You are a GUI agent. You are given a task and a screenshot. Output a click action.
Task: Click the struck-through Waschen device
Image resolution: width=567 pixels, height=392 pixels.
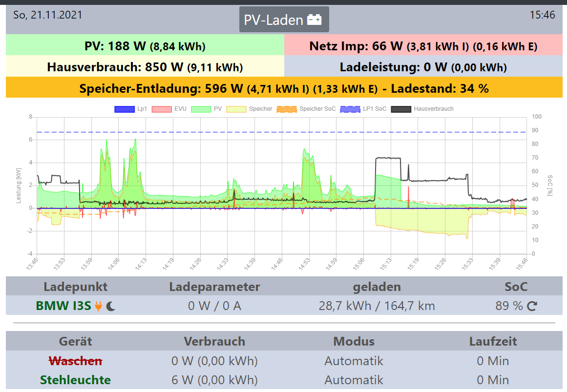pyautogui.click(x=75, y=361)
